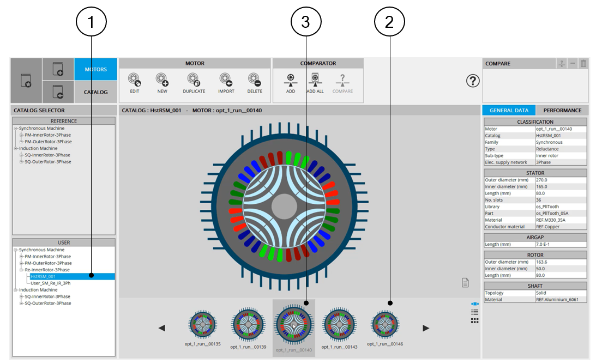Create a new motor with NEW icon
Screen dimensions: 596x364
coord(162,81)
